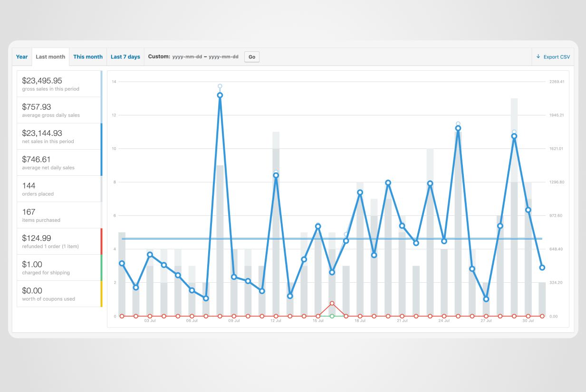
Task: Click the Export CSV download arrow icon
Action: pos(538,57)
